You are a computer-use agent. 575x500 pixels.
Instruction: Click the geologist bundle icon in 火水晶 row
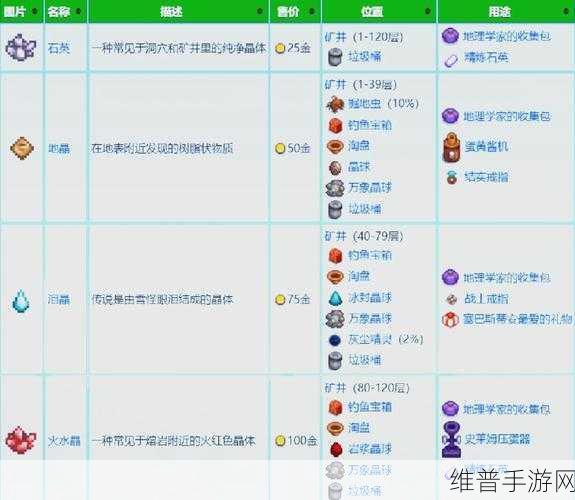pyautogui.click(x=450, y=409)
